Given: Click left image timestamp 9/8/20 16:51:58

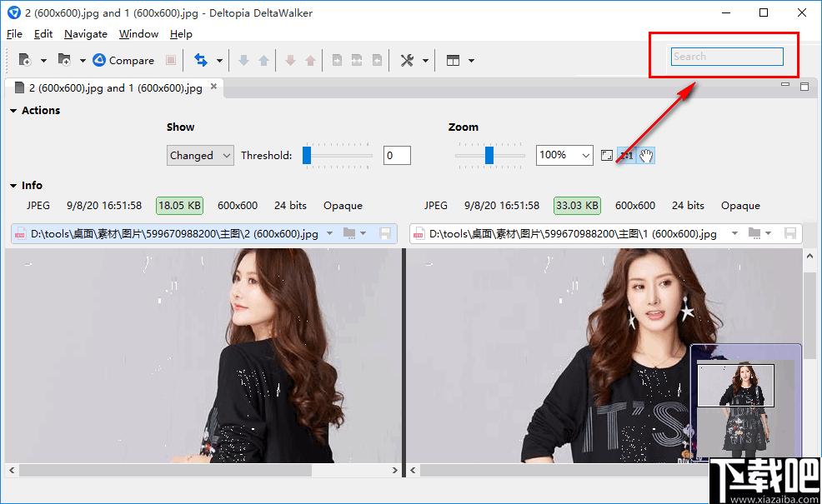Looking at the screenshot, I should click(104, 206).
